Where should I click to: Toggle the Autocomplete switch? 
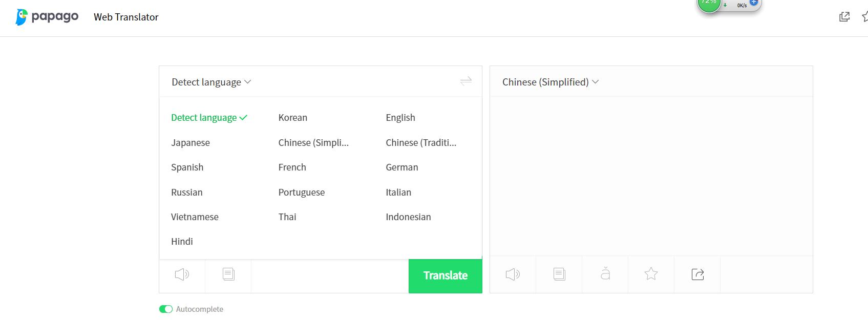point(166,309)
